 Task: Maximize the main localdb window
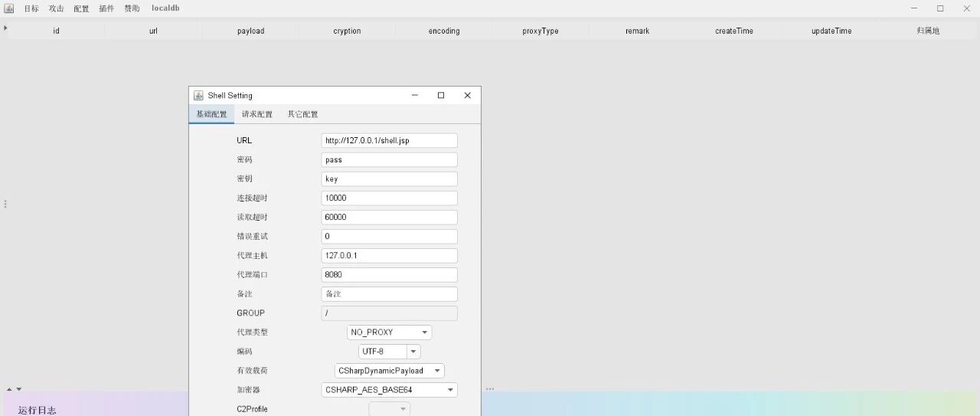click(940, 8)
